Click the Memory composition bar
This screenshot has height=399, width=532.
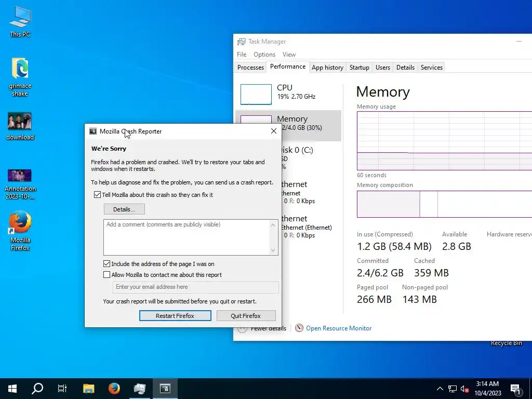[444, 204]
